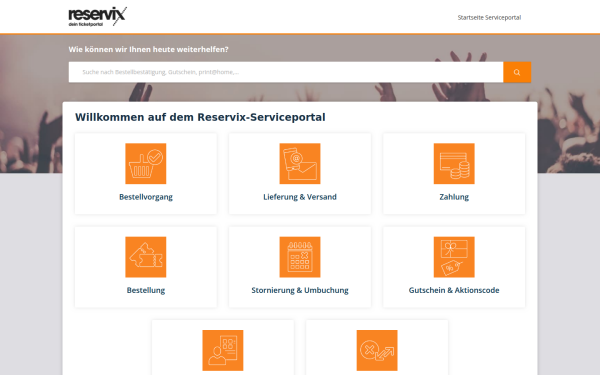Open the Lieferung & Versand envelope icon
The image size is (600, 375).
coord(300,163)
